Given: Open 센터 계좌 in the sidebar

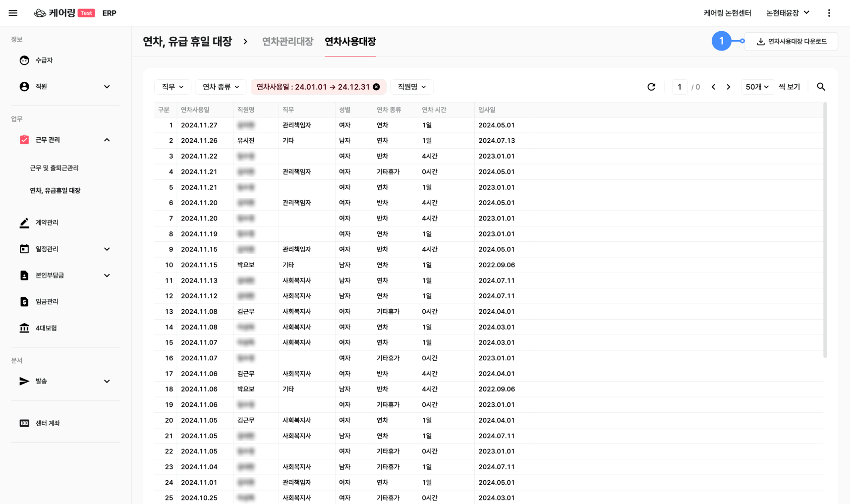Looking at the screenshot, I should (x=48, y=423).
